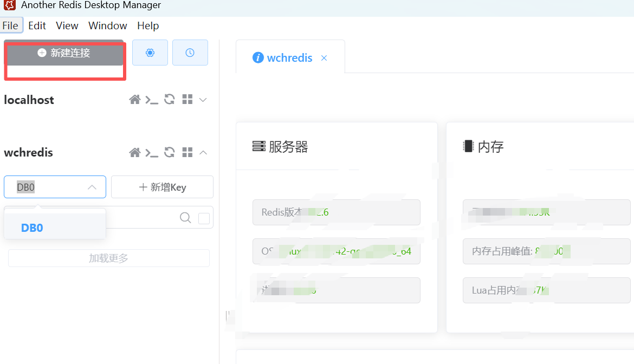Open wchredis home status icon
The width and height of the screenshot is (634, 364).
[134, 152]
